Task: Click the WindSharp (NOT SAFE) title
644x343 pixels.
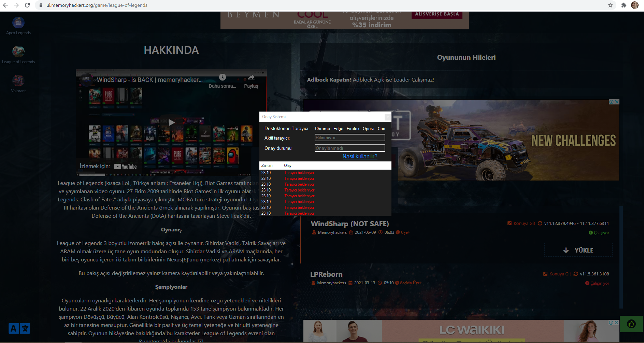Action: tap(350, 224)
